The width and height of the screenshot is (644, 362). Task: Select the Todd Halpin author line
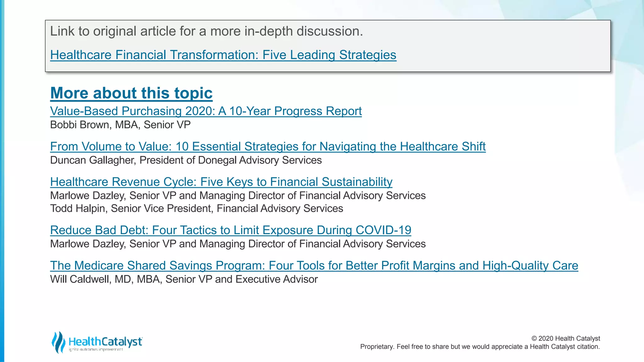click(197, 209)
